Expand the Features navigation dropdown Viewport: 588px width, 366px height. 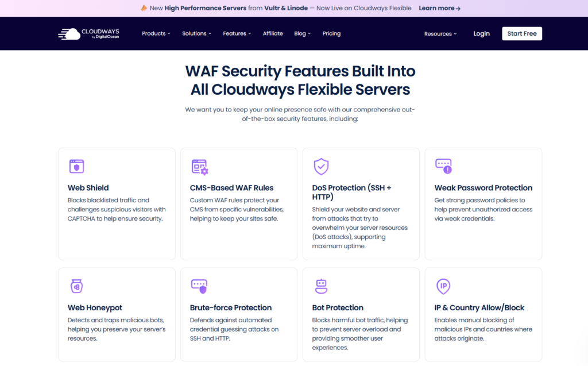(237, 34)
